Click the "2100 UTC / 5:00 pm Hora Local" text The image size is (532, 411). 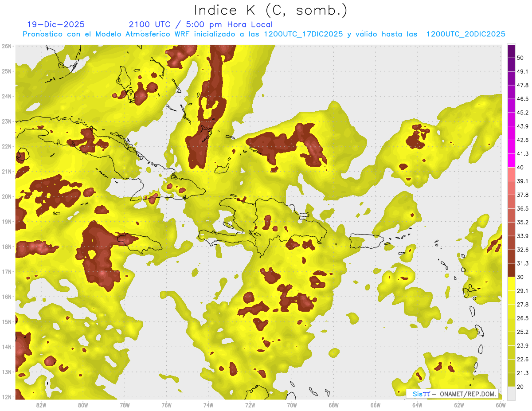click(200, 25)
